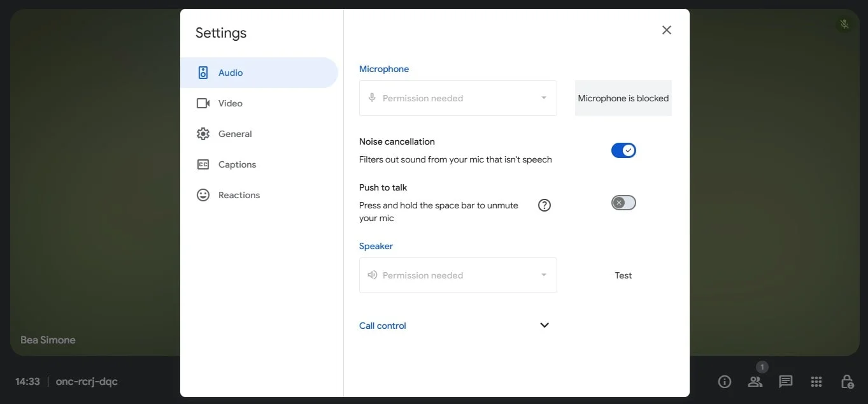
Task: Open the in-call chat icon
Action: 786,382
